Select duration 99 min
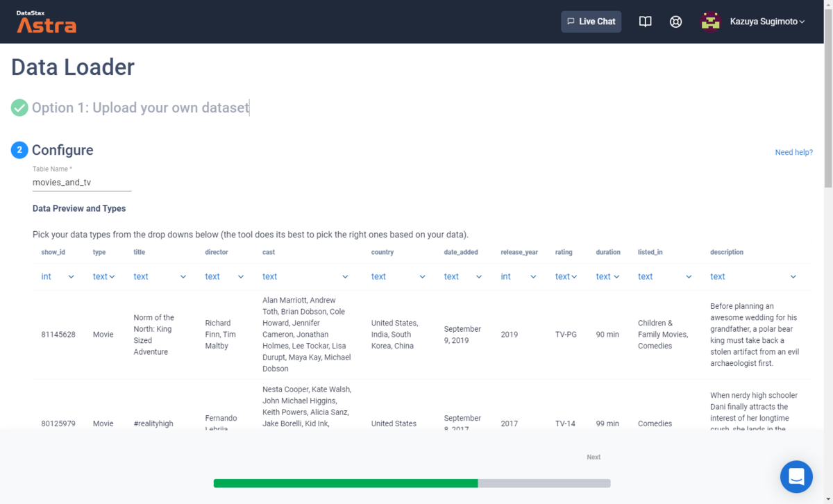Screen dimensions: 833x504 (x=607, y=423)
